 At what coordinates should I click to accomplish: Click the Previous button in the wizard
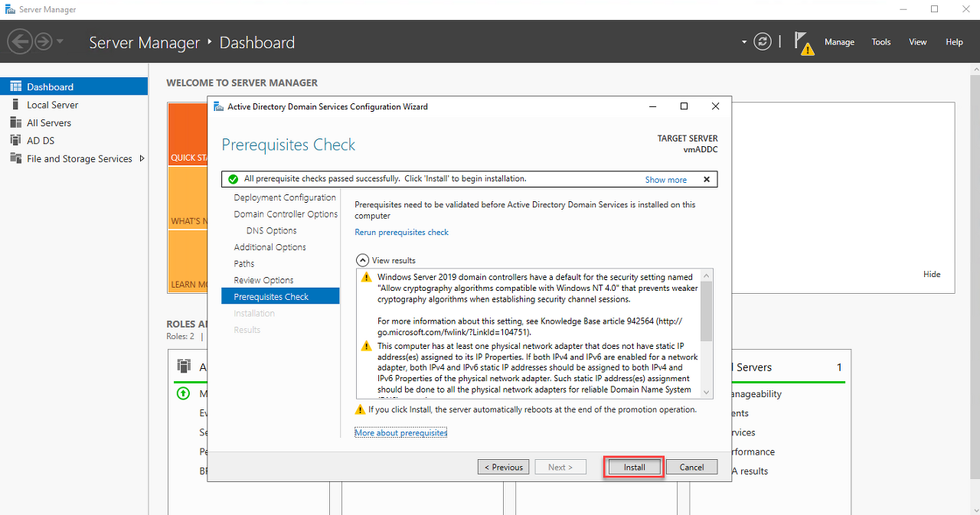(504, 467)
